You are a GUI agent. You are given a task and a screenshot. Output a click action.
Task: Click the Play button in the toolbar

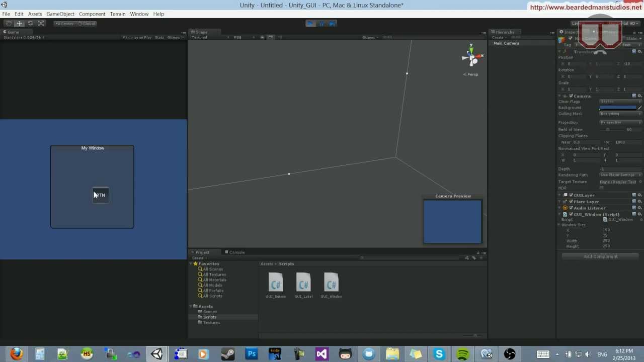[310, 24]
